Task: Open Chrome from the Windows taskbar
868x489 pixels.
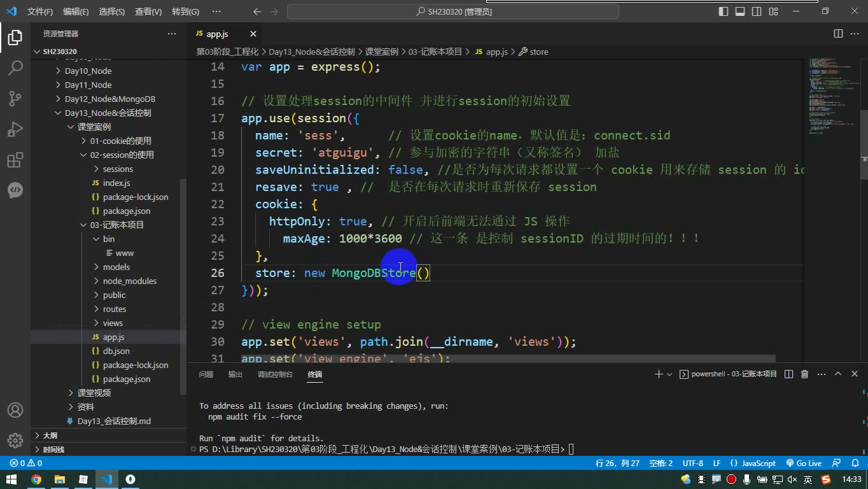Action: coord(36,479)
